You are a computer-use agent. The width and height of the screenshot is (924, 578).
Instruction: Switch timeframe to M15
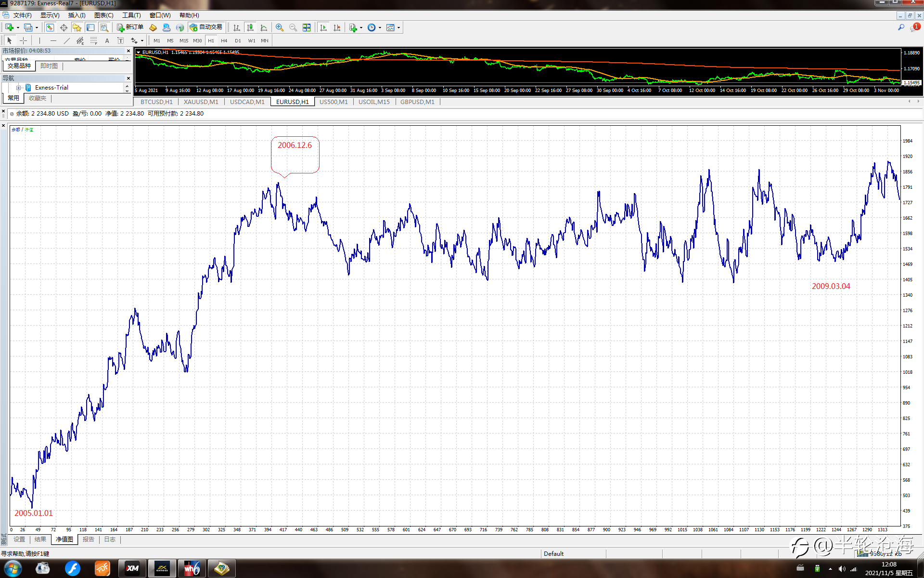click(184, 40)
